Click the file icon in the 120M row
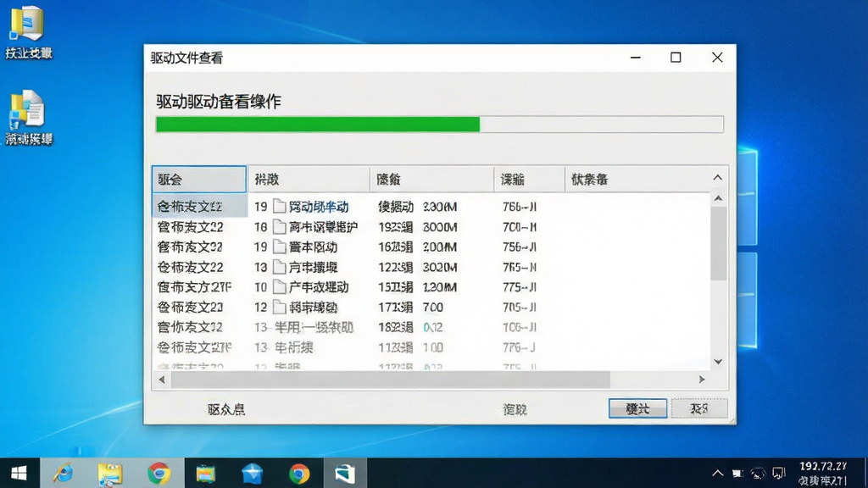Screen dimensions: 868x488 [x=280, y=287]
